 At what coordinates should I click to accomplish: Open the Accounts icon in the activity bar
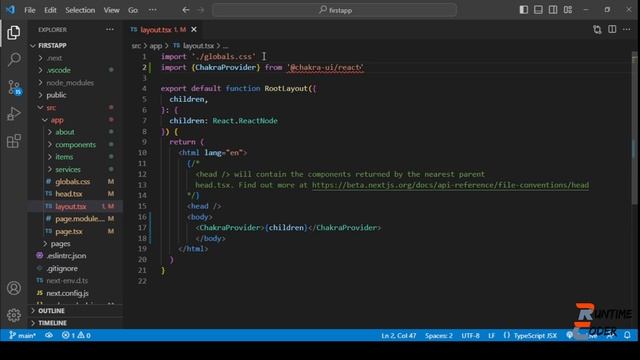click(x=13, y=288)
